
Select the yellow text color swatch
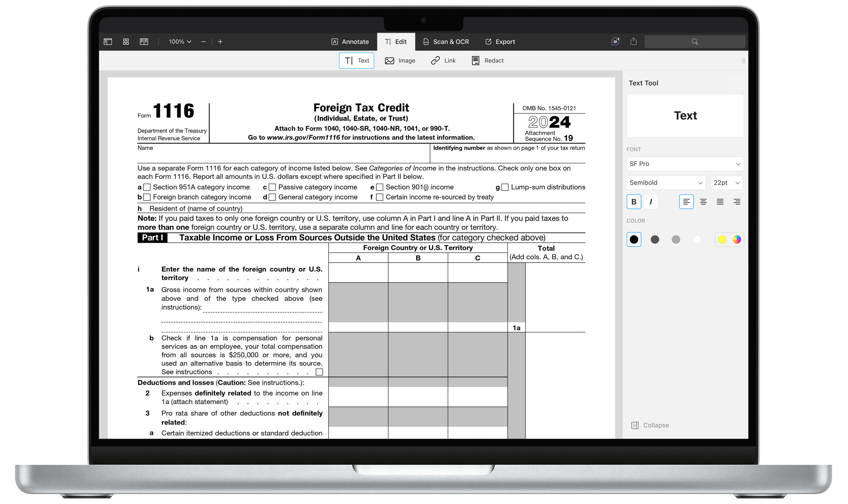(722, 239)
